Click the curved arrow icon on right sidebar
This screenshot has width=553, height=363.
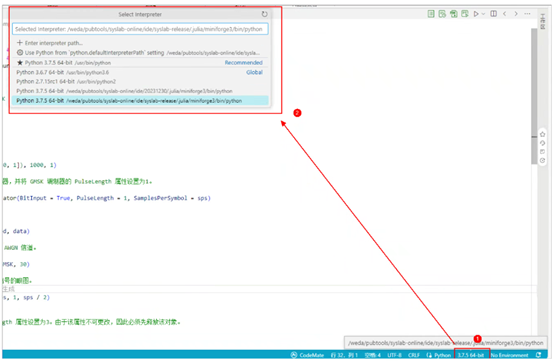coord(542,143)
